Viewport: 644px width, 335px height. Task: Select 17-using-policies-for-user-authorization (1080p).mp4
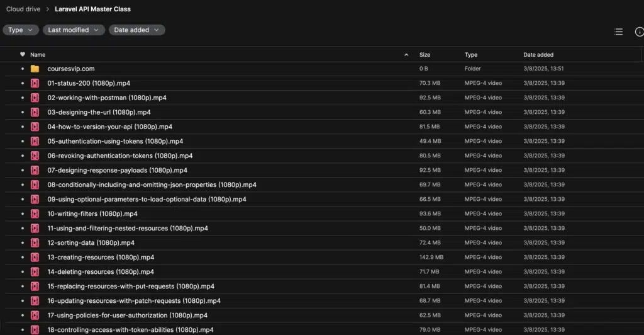[127, 315]
